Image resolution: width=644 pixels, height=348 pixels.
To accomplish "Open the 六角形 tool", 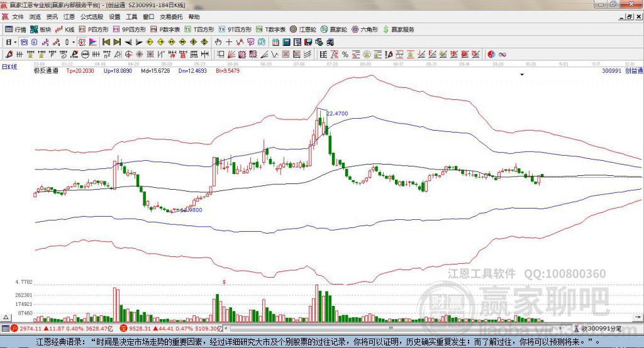I will point(365,30).
